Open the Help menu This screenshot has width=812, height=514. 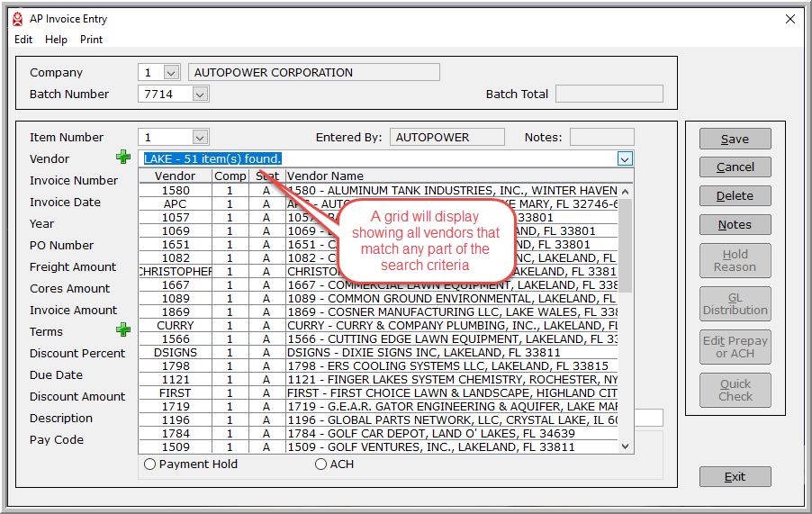coord(56,40)
